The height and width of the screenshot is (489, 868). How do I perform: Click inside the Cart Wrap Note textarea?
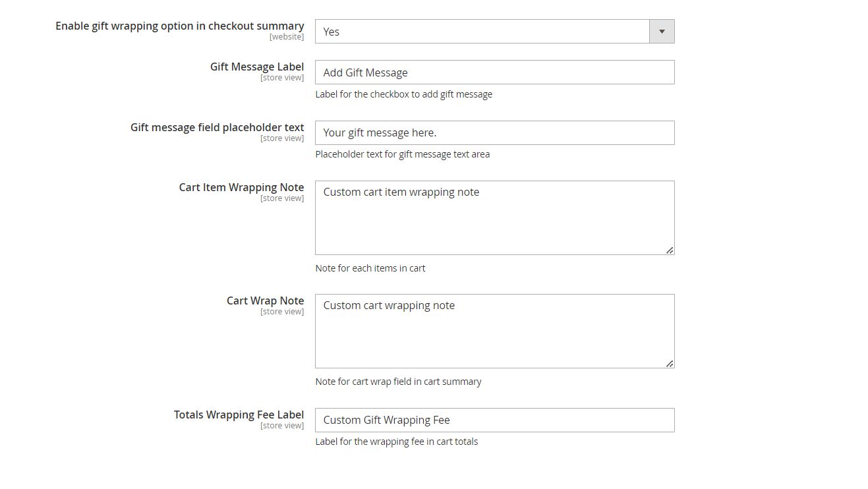point(494,331)
